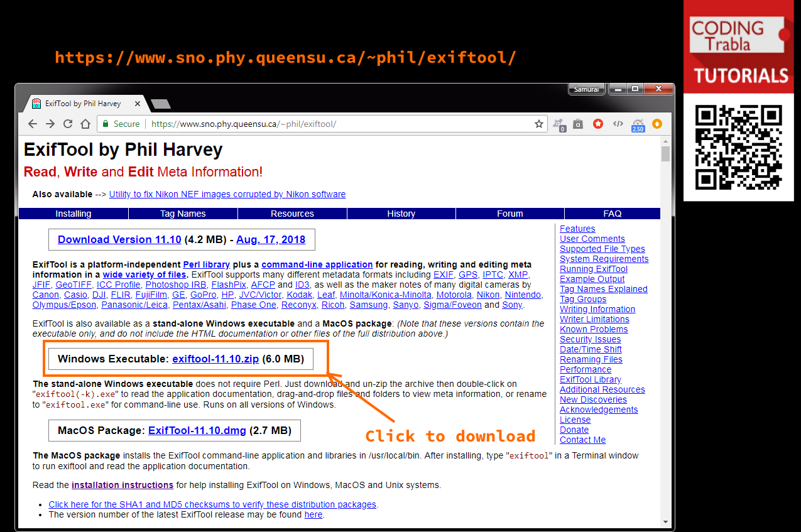Open the FAQ navigation item
Screen dimensions: 801x532
613,214
